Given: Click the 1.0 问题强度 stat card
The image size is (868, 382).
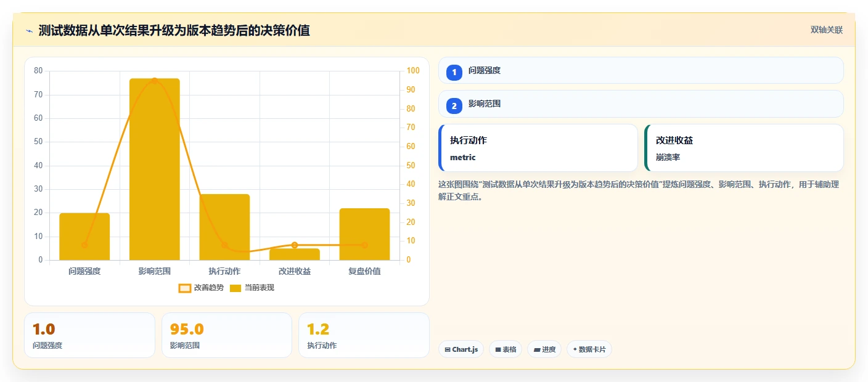Looking at the screenshot, I should (x=89, y=335).
